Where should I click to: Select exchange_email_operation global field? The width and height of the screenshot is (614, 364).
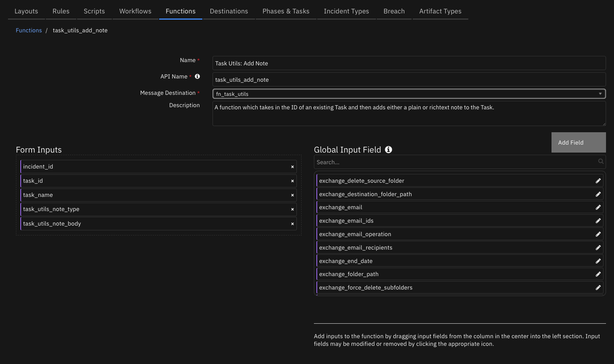tap(460, 234)
